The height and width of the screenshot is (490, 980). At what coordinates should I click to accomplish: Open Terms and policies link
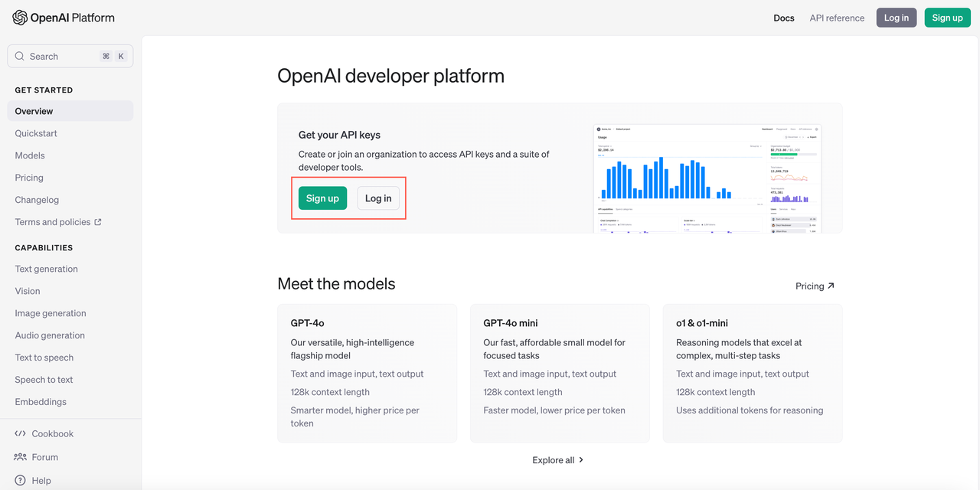(x=58, y=222)
